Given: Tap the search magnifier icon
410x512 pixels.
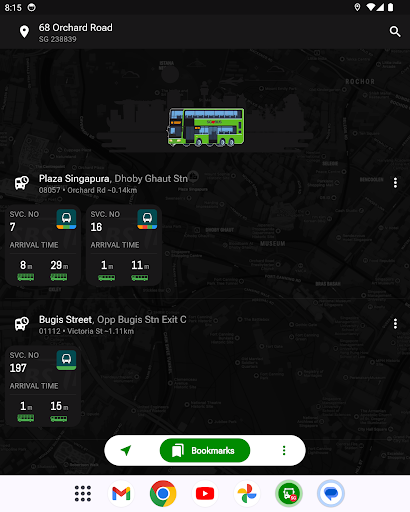Looking at the screenshot, I should tap(395, 32).
